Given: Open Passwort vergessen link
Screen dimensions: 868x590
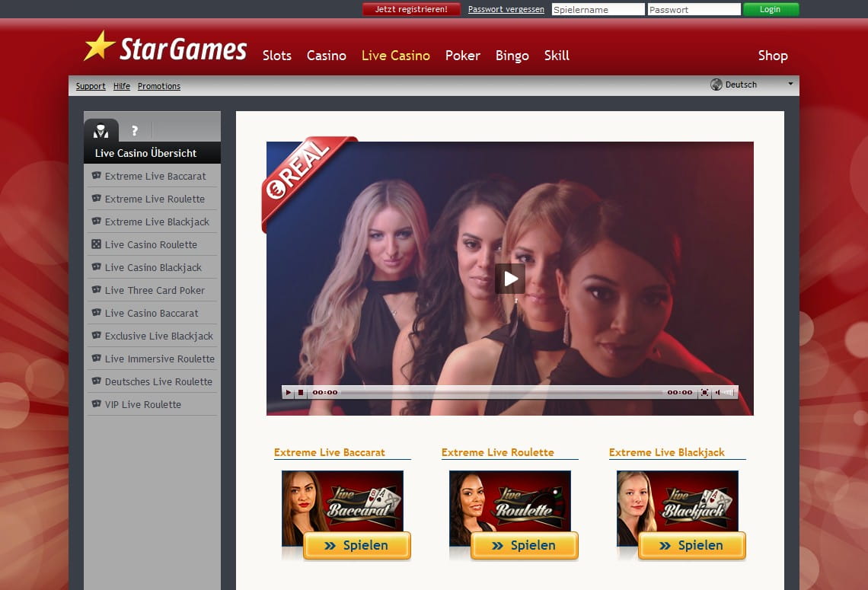Looking at the screenshot, I should (506, 9).
